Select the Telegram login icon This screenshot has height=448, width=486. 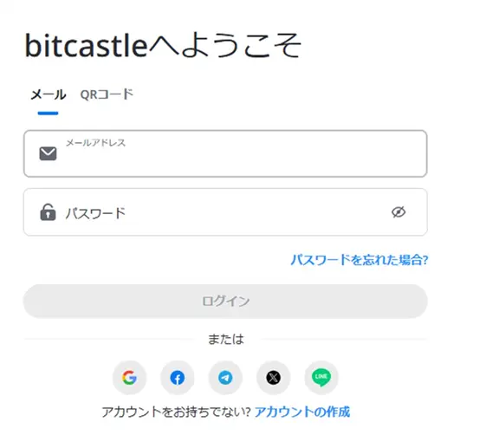click(225, 378)
